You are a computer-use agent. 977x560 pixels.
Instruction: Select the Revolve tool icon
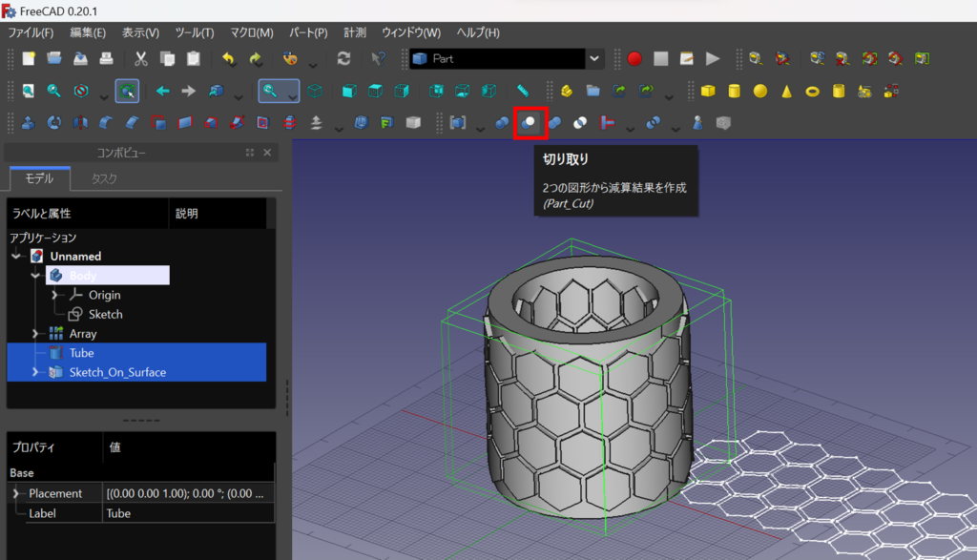pyautogui.click(x=54, y=123)
